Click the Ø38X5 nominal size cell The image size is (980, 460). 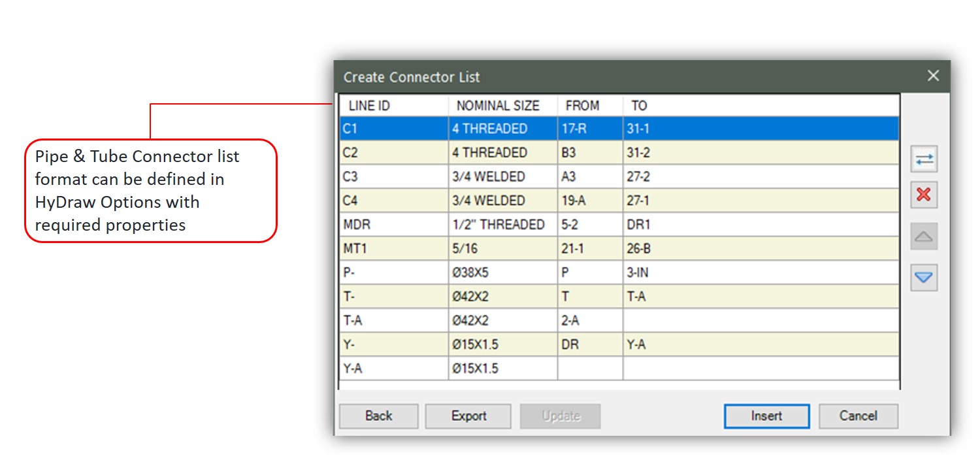(503, 272)
